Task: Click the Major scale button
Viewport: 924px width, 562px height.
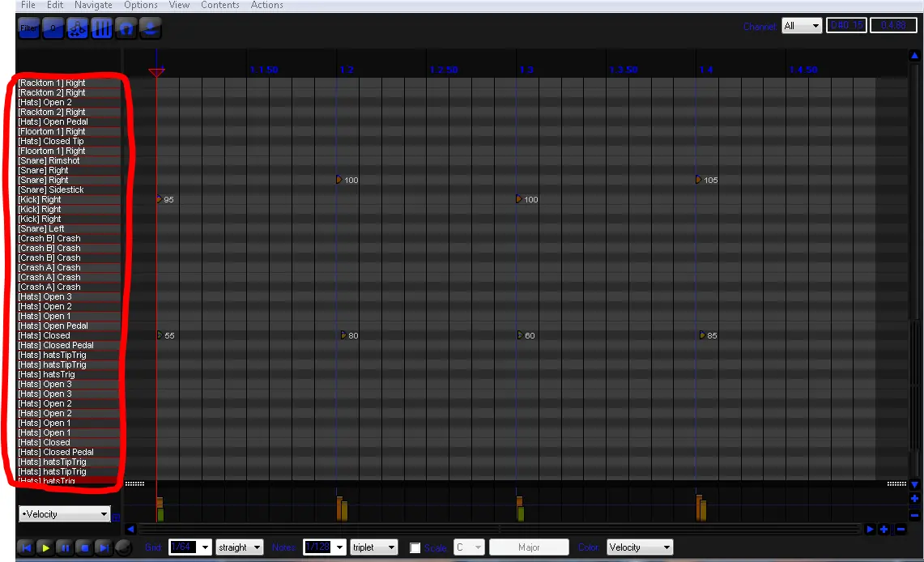Action: click(x=529, y=547)
